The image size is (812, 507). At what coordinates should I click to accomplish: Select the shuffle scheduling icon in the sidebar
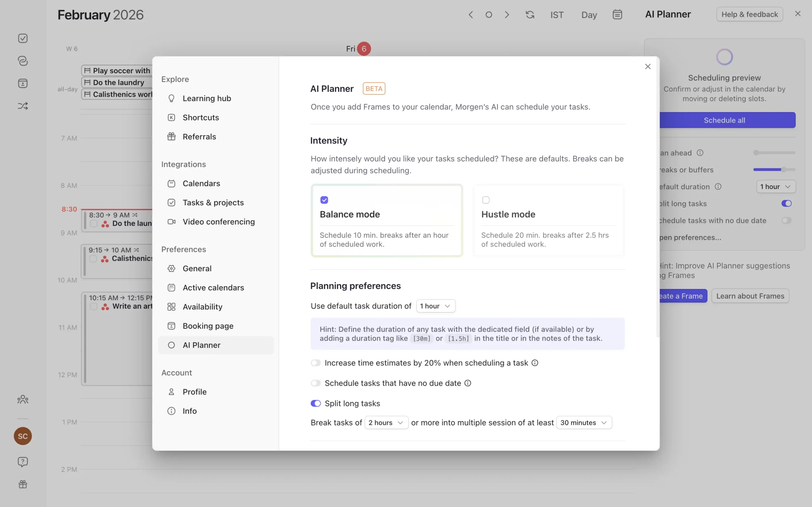point(23,106)
